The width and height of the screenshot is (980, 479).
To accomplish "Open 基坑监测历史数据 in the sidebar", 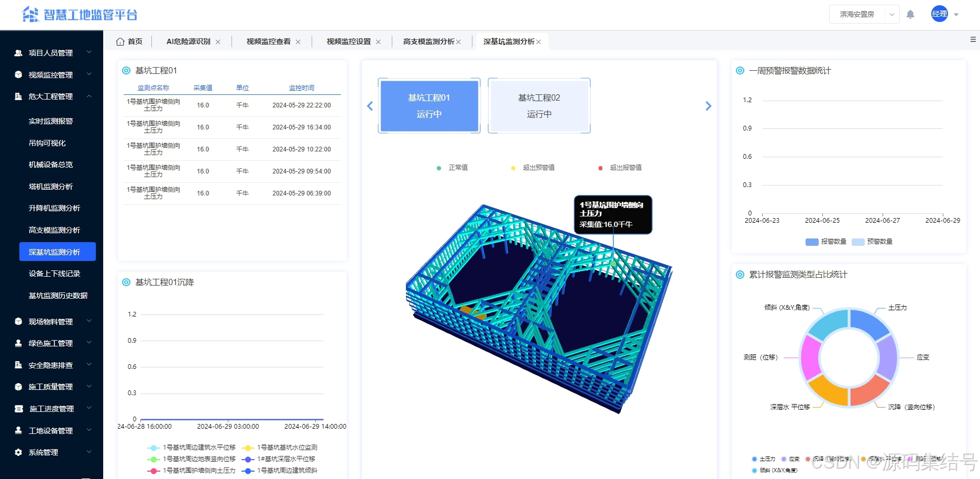I will (58, 296).
